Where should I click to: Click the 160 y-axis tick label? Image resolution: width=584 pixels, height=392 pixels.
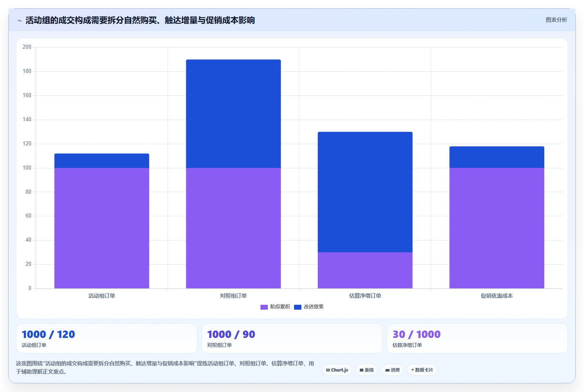click(x=27, y=95)
